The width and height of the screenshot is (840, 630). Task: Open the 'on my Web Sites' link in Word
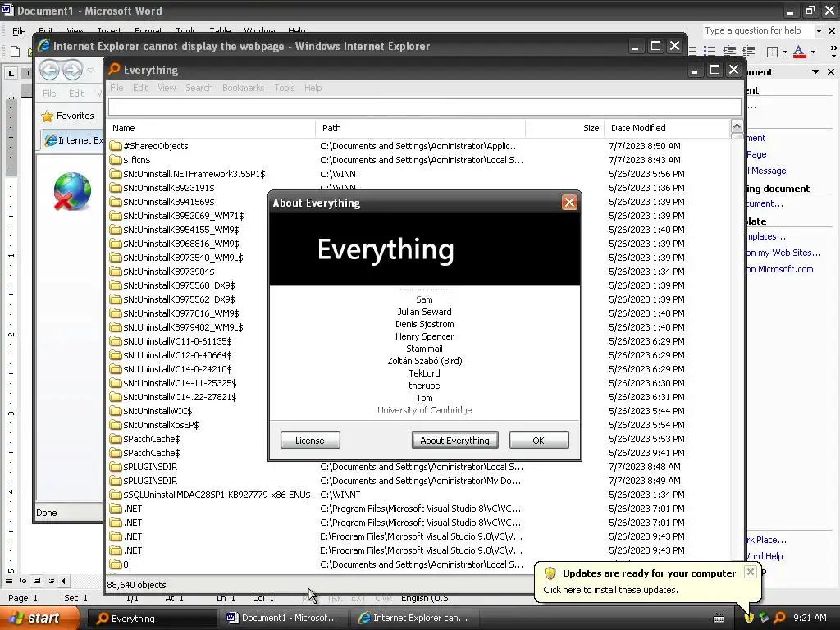[x=783, y=253]
